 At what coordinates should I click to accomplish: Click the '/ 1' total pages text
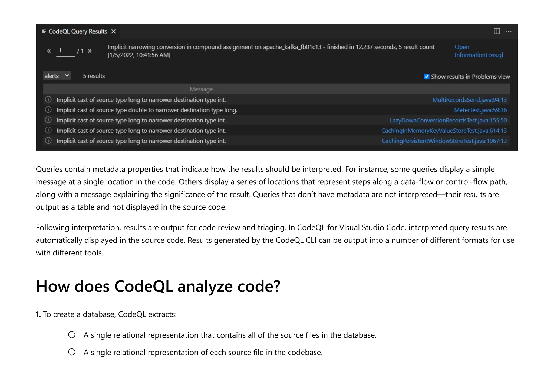click(x=80, y=51)
